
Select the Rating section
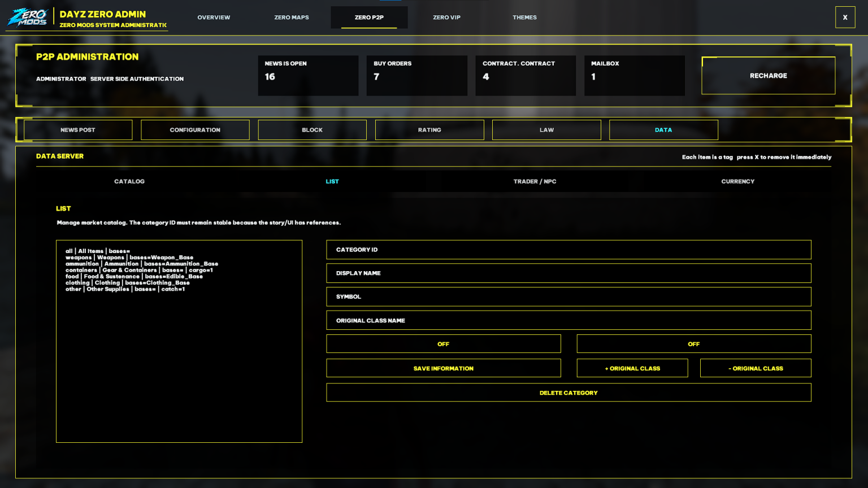tap(429, 130)
